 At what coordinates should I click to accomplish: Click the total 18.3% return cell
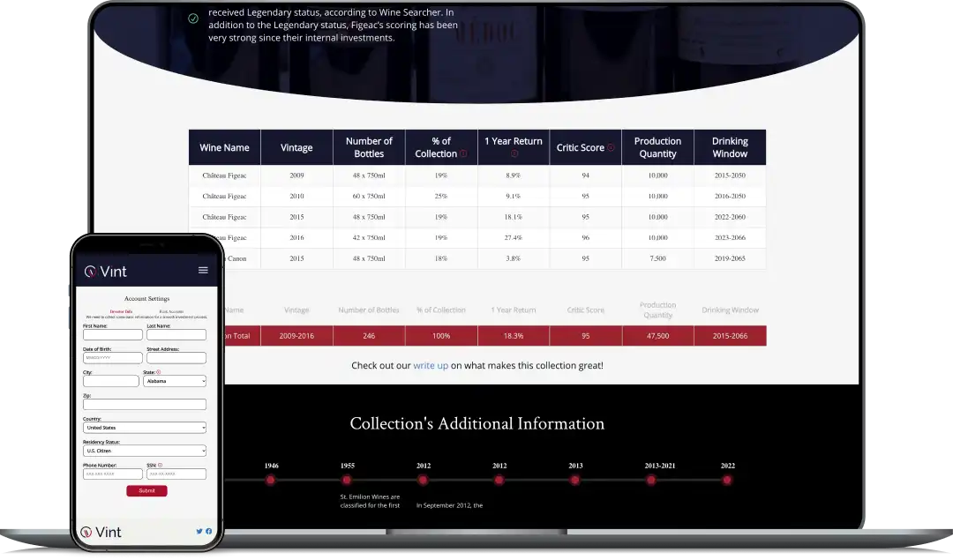point(513,336)
